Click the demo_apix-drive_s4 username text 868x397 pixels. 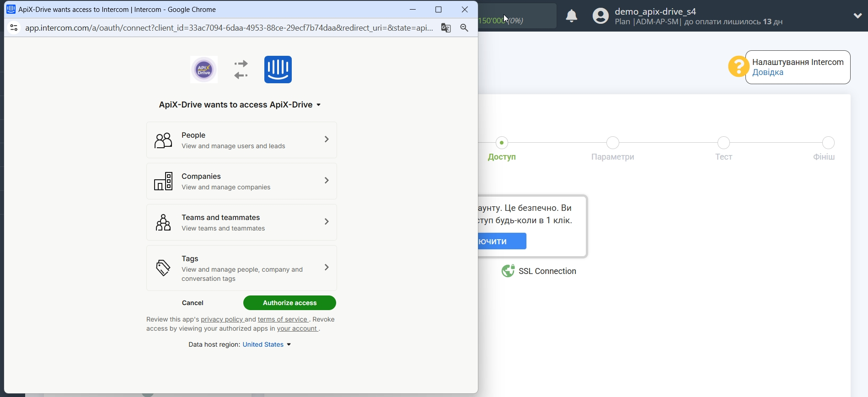pos(655,11)
